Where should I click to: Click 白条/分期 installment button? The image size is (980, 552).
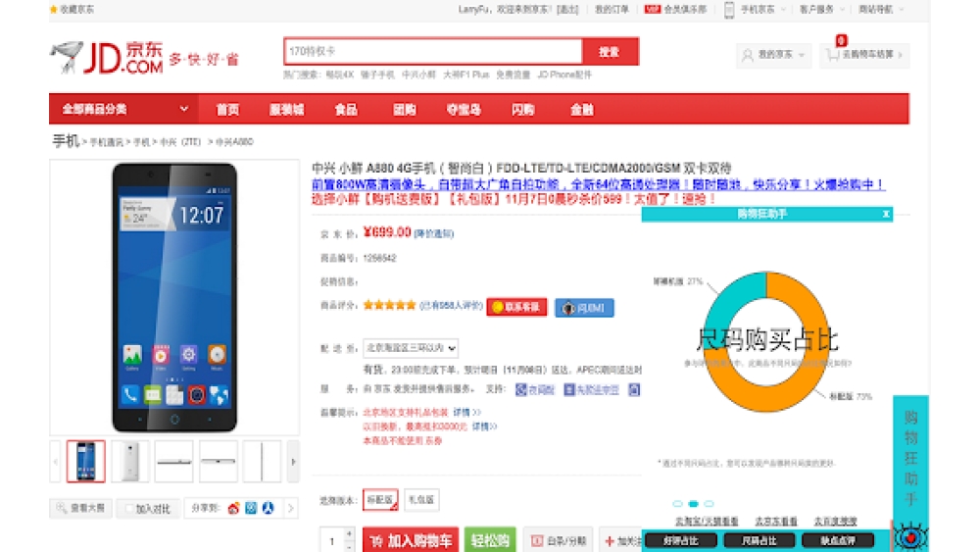coord(559,540)
